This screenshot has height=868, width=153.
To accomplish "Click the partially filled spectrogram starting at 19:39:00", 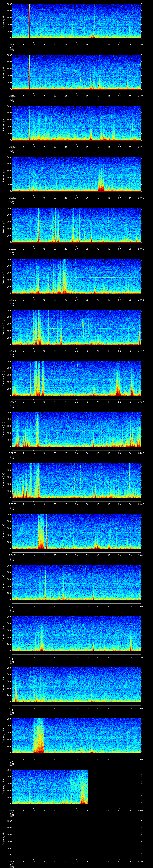I will (50, 786).
